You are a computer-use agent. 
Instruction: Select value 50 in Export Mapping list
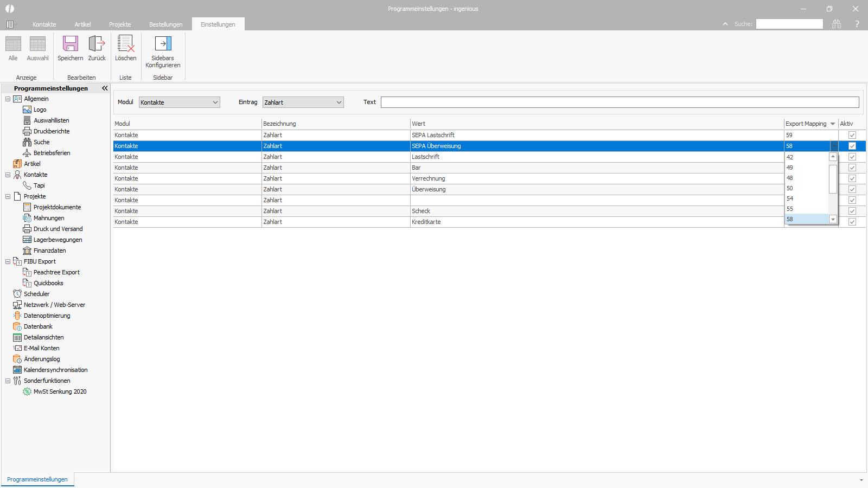tap(807, 188)
